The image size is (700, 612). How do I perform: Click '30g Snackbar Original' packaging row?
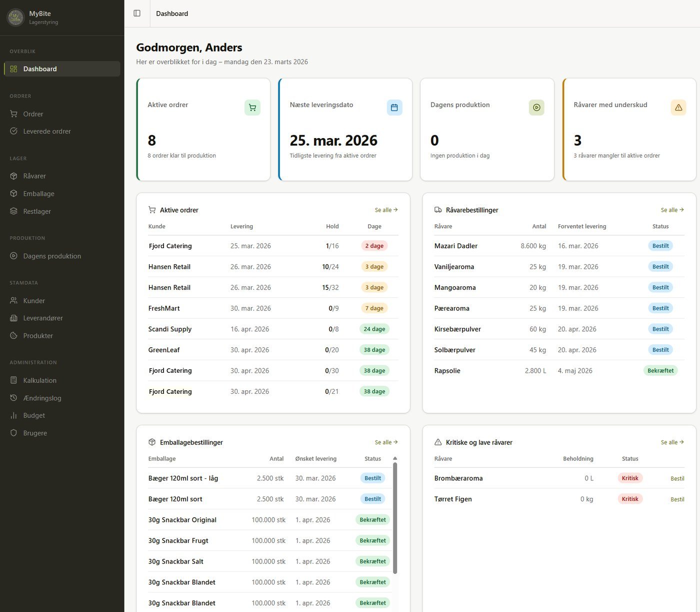pyautogui.click(x=270, y=520)
